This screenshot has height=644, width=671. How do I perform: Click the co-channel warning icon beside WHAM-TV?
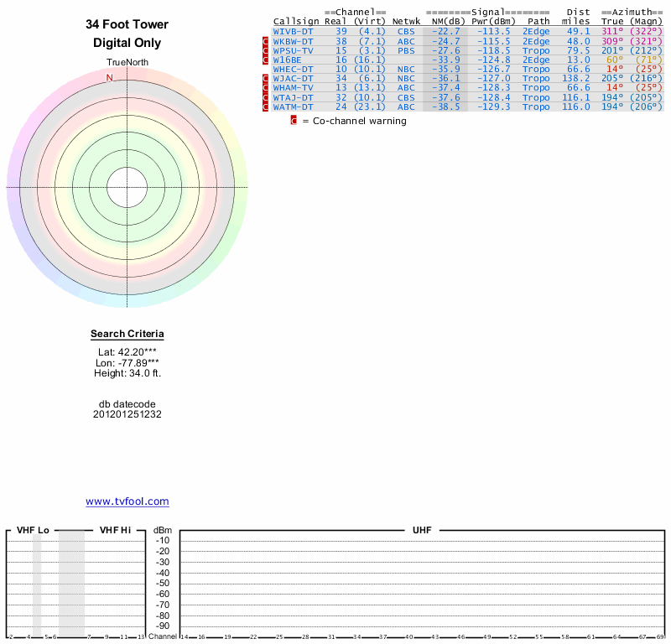(x=267, y=87)
